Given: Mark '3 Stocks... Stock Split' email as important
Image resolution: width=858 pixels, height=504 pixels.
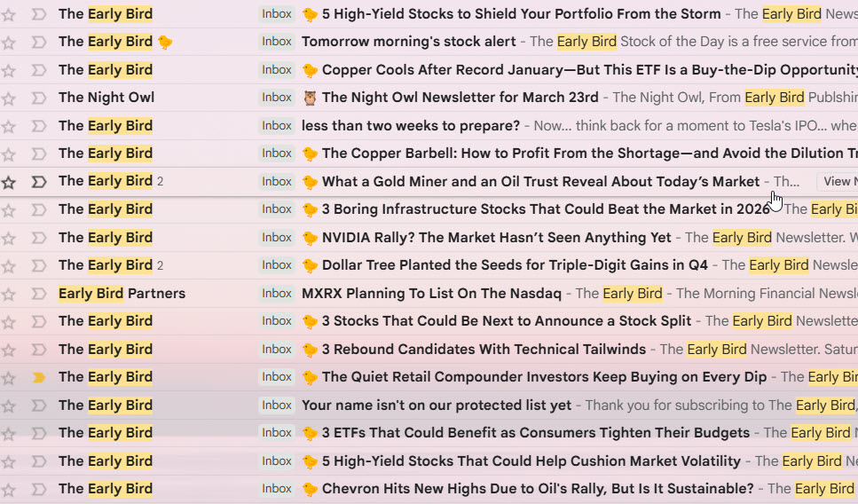Looking at the screenshot, I should point(38,321).
